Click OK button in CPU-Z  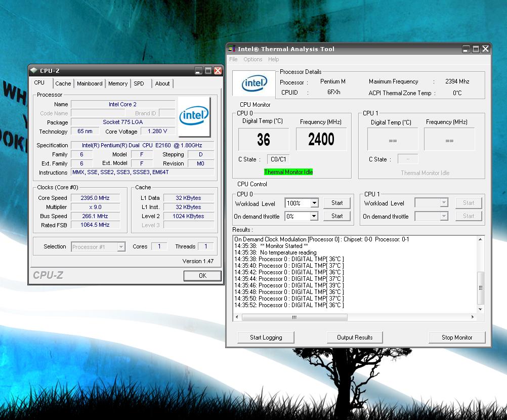click(202, 275)
